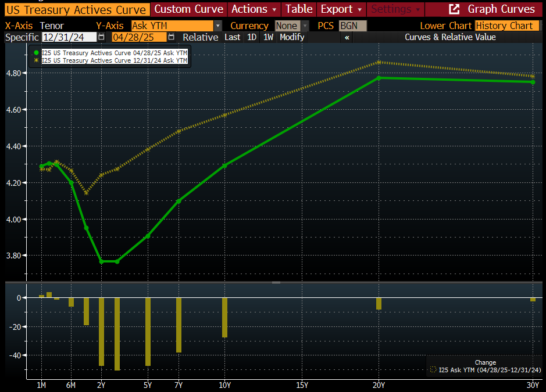Click the Table button
Screen dimensions: 546x392
pyautogui.click(x=299, y=9)
